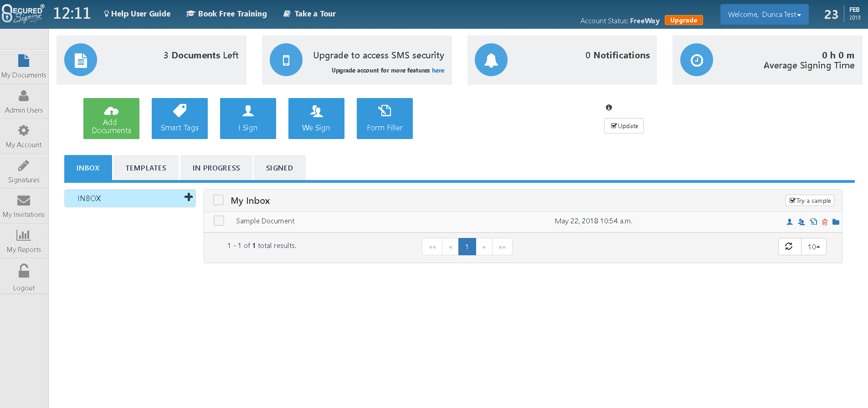Go to first page of results
This screenshot has width=868, height=408.
432,247
